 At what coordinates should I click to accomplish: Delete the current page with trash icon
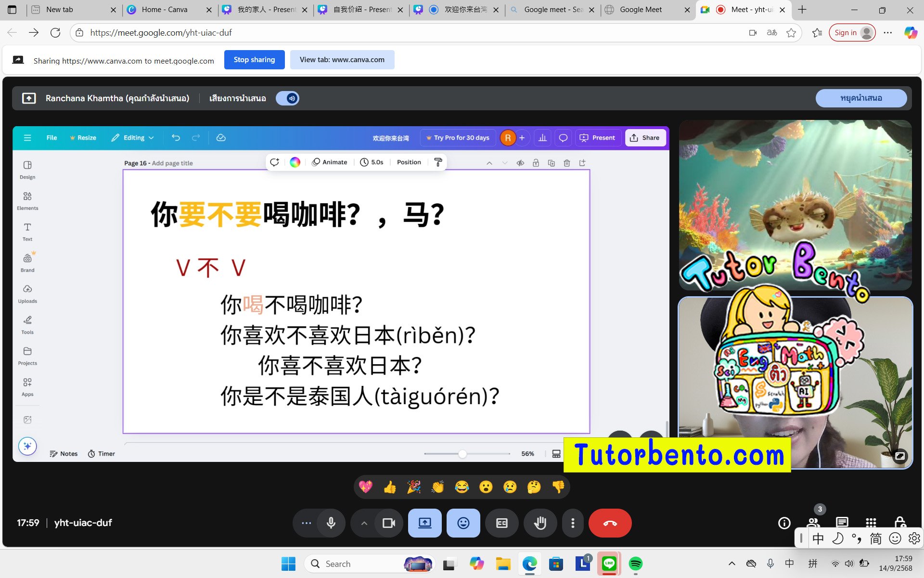(x=566, y=163)
